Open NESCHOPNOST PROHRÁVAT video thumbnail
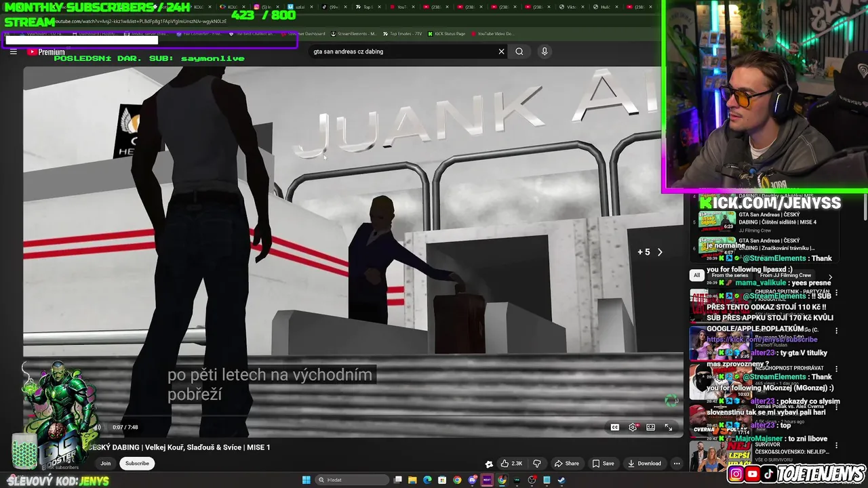Screen dimensions: 868x488 (721, 382)
